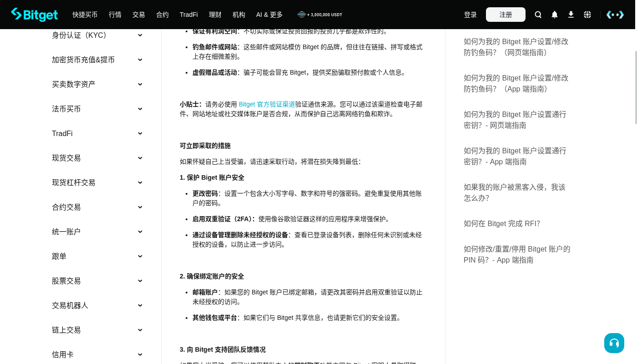Click bold text 通过设备管理删除未经授权的设备
Screen dimensions: 637x364
(240, 235)
